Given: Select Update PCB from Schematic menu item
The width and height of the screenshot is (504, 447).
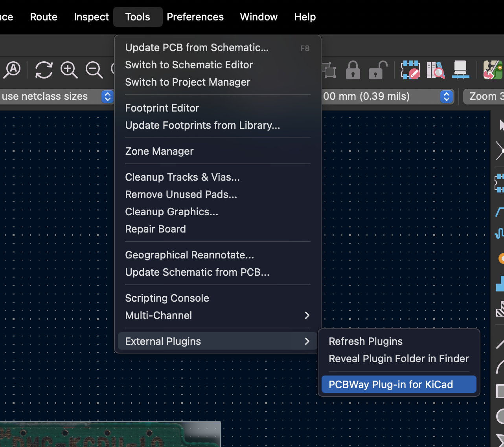Looking at the screenshot, I should [x=197, y=48].
